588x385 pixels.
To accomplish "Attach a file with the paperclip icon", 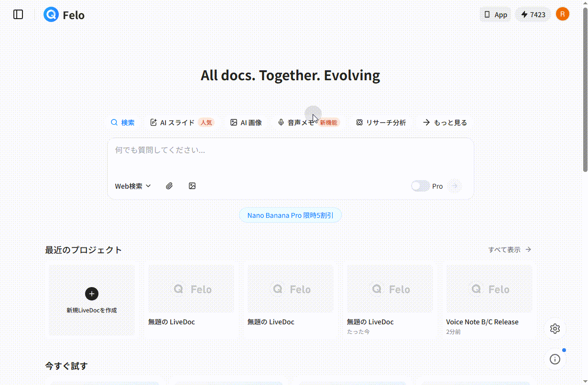I will [169, 186].
